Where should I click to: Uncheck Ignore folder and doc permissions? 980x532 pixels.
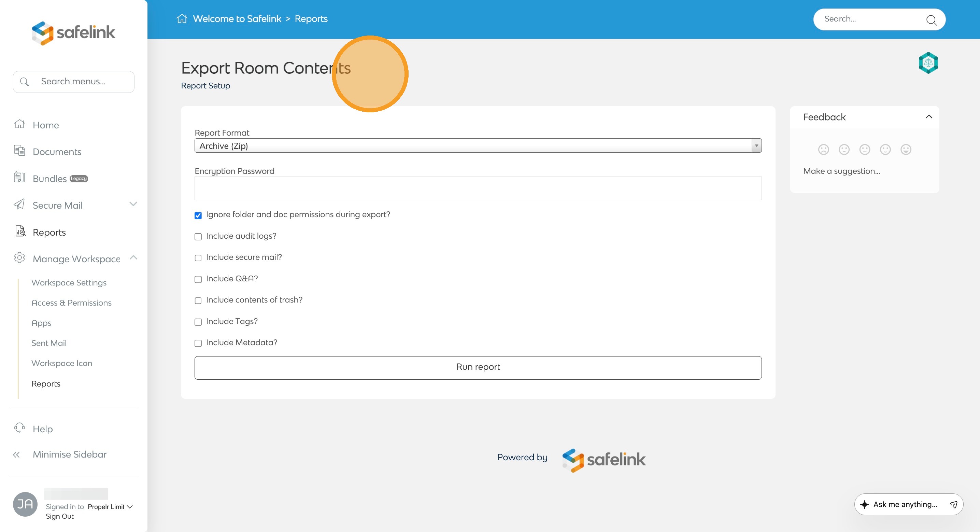click(x=198, y=215)
